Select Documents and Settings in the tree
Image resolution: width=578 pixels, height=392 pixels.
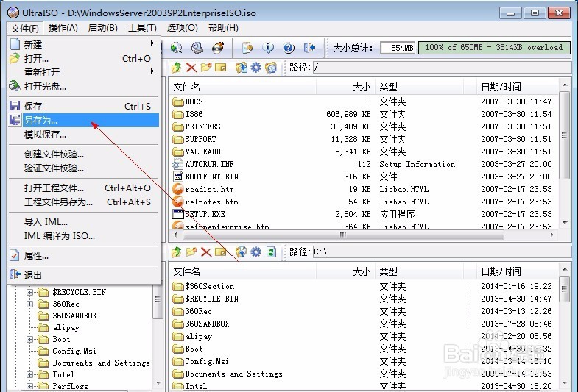click(x=94, y=363)
